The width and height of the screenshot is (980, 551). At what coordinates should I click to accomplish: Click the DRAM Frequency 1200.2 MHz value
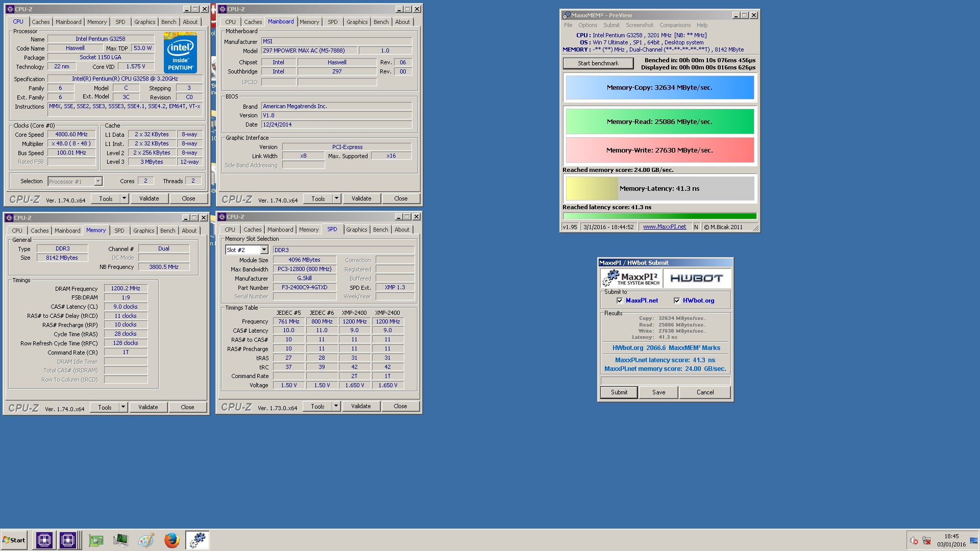pyautogui.click(x=126, y=288)
